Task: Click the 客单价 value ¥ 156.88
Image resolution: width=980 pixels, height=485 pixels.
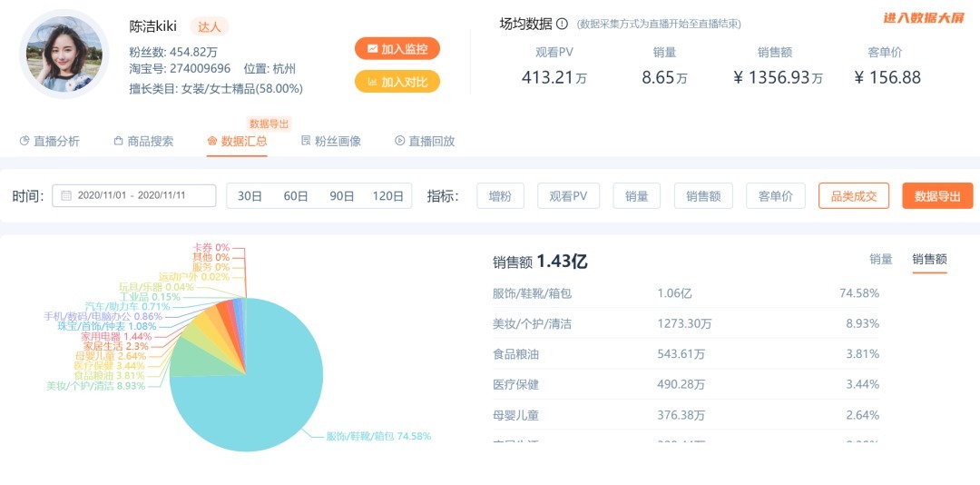Action: click(x=887, y=77)
